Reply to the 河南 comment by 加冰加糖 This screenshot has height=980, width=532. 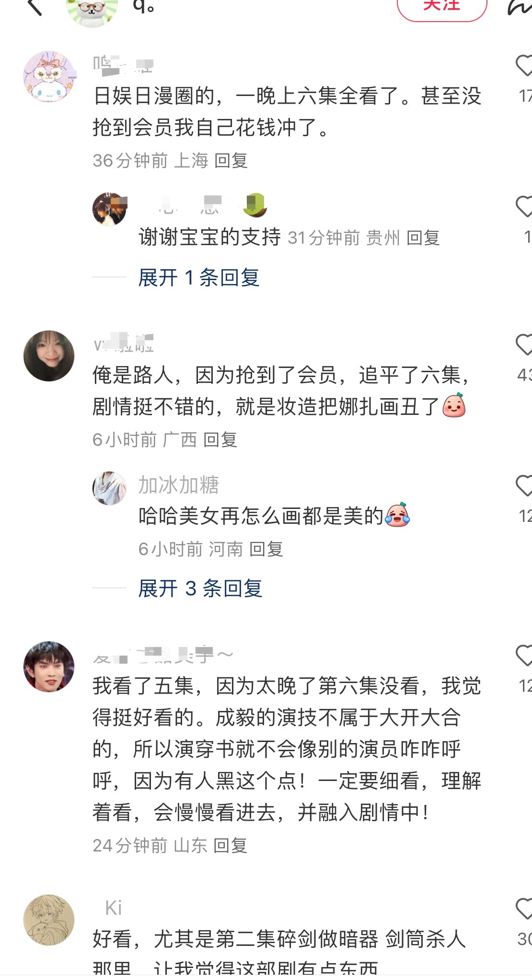pos(266,549)
